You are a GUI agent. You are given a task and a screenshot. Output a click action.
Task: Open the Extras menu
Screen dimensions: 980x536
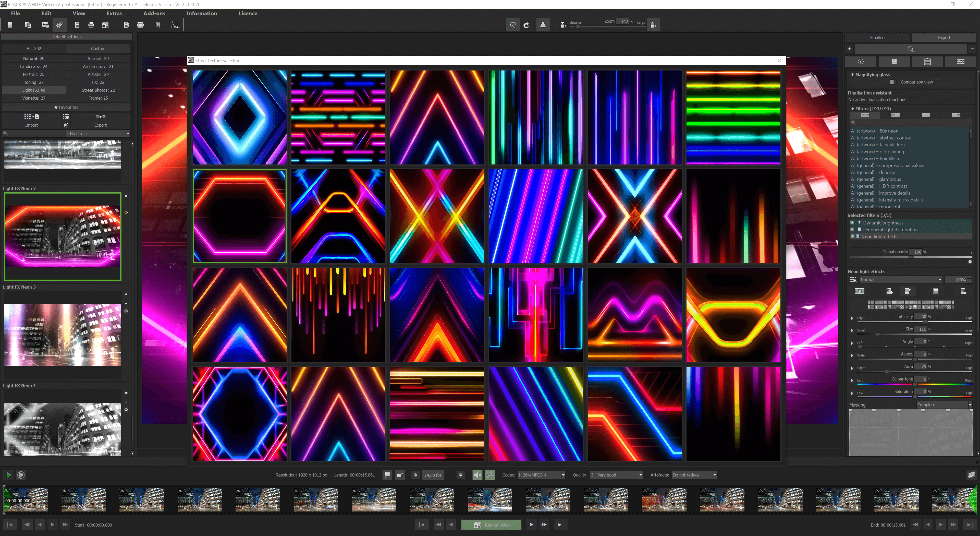[114, 13]
